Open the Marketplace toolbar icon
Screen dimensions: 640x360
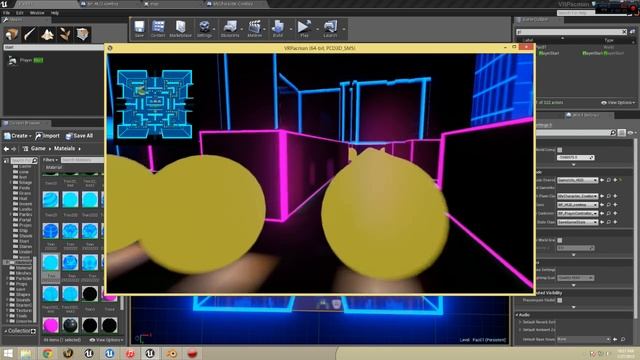coord(180,29)
